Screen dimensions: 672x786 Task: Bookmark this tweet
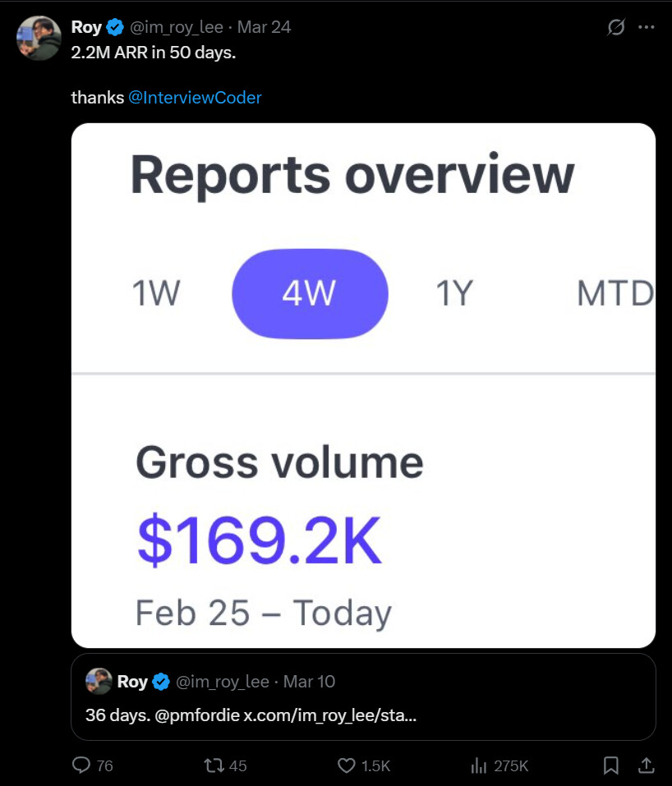611,765
